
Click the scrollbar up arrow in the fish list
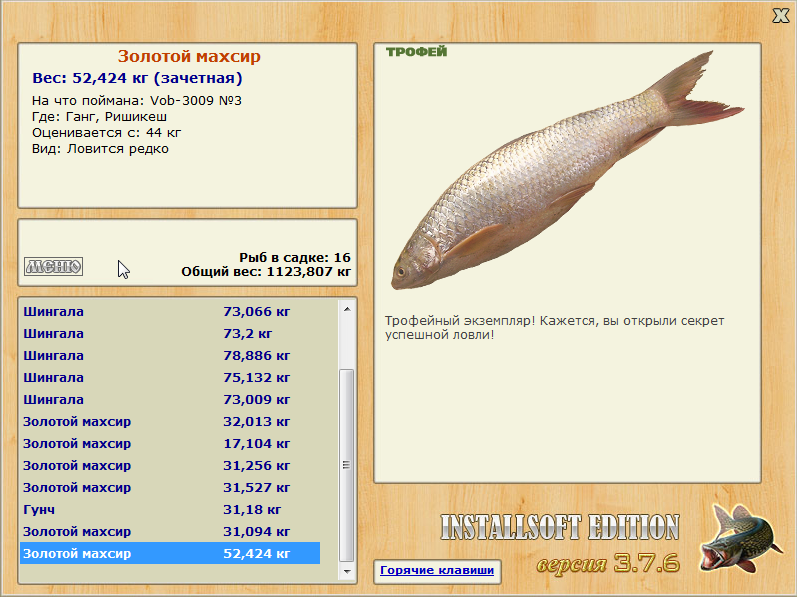point(347,309)
